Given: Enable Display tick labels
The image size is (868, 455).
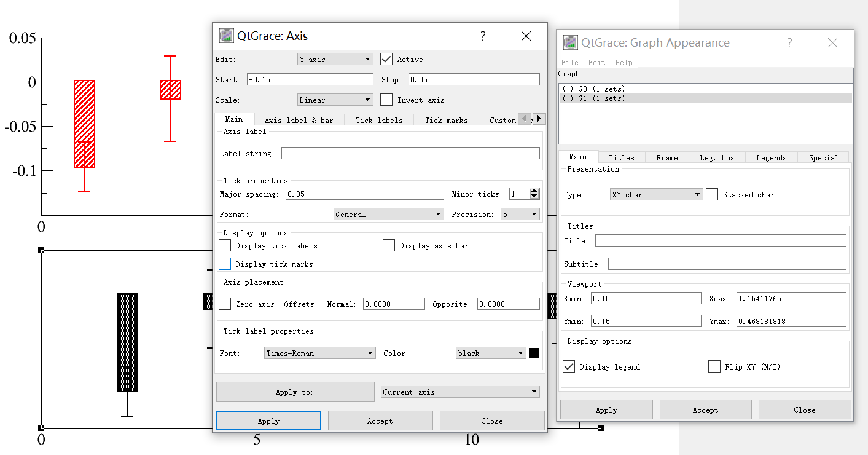Looking at the screenshot, I should tap(225, 245).
